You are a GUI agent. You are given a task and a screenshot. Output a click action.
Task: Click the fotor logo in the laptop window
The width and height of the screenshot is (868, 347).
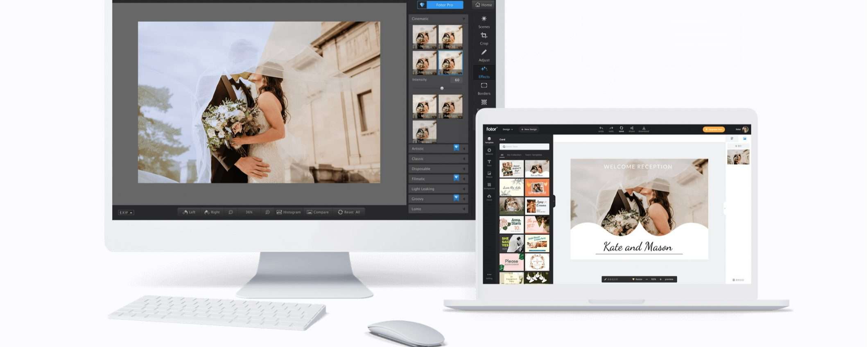[491, 129]
